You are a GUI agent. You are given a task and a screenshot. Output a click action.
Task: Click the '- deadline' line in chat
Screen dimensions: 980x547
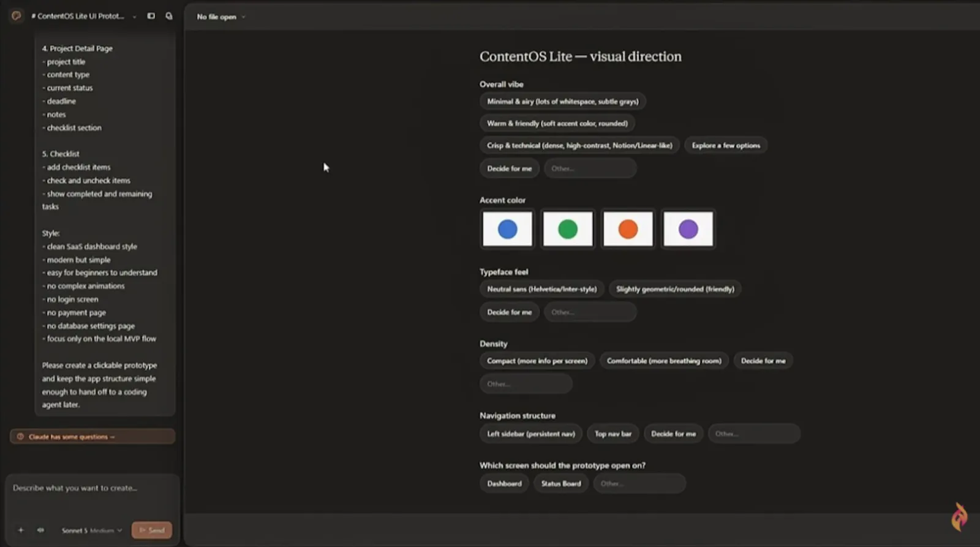coord(59,102)
